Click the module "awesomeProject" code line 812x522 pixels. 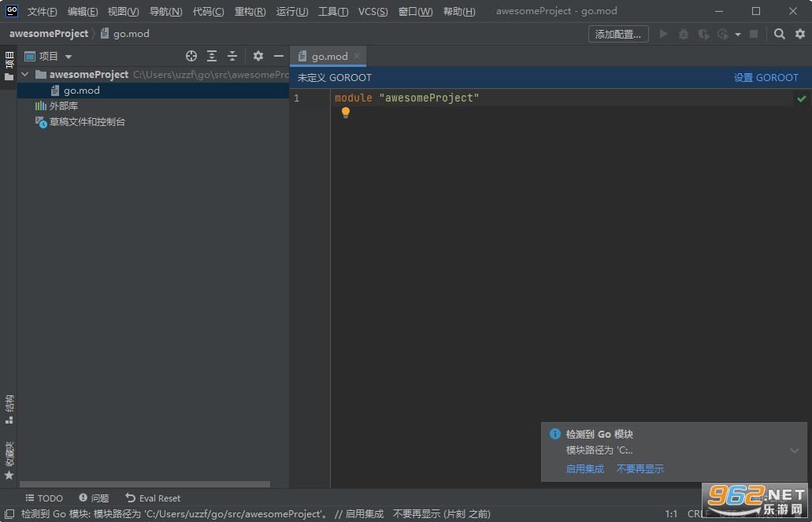click(407, 98)
